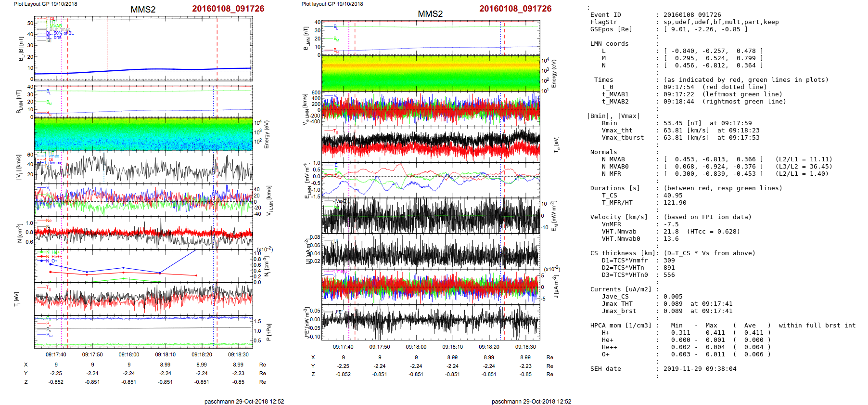Screen dimensions: 868x405
Task: Click paschmann footer text under left plot
Action: click(x=244, y=401)
